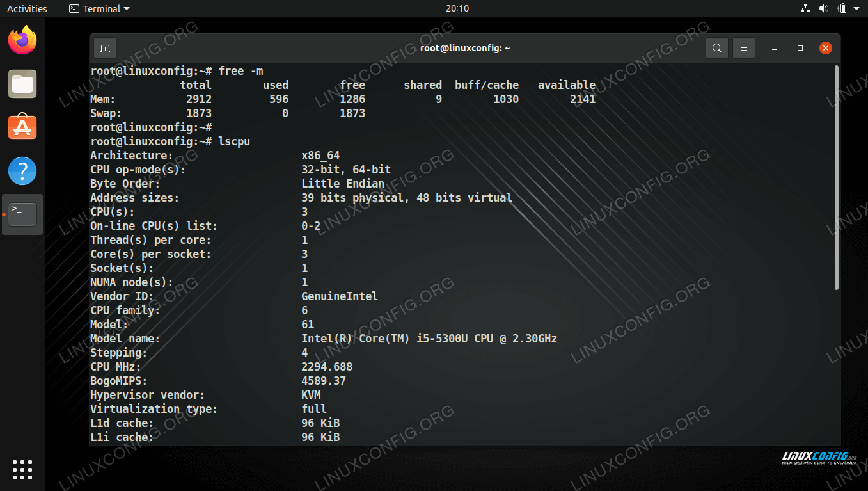This screenshot has width=868, height=491.
Task: Close the terminal window
Action: tap(826, 48)
